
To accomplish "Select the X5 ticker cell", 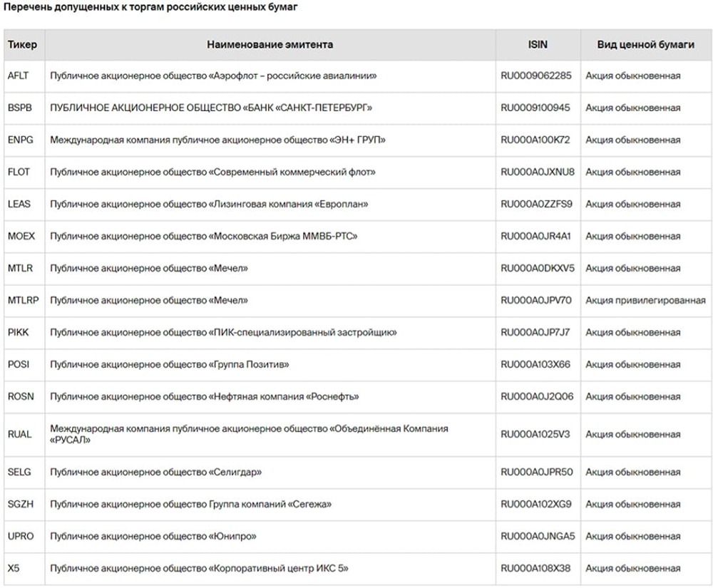I will pos(14,568).
